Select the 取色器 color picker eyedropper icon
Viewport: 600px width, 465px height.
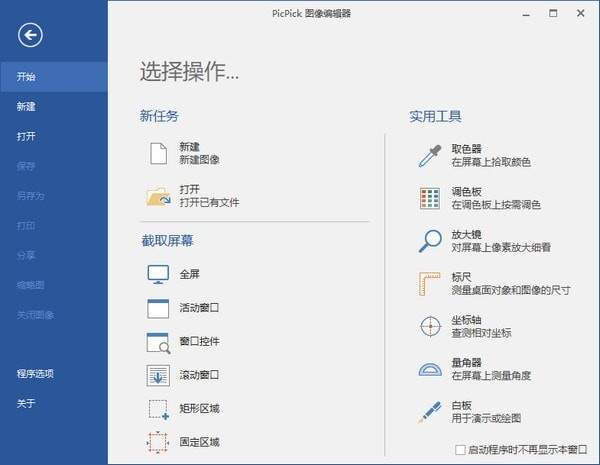tap(429, 154)
